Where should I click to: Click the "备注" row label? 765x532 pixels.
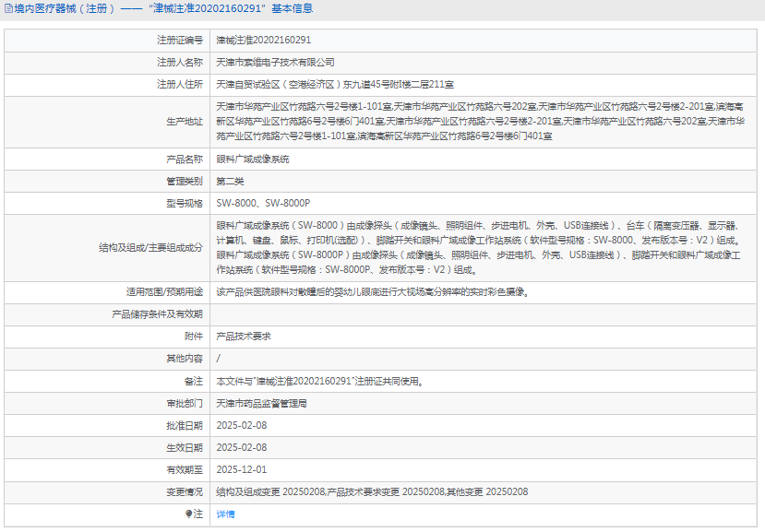click(194, 382)
